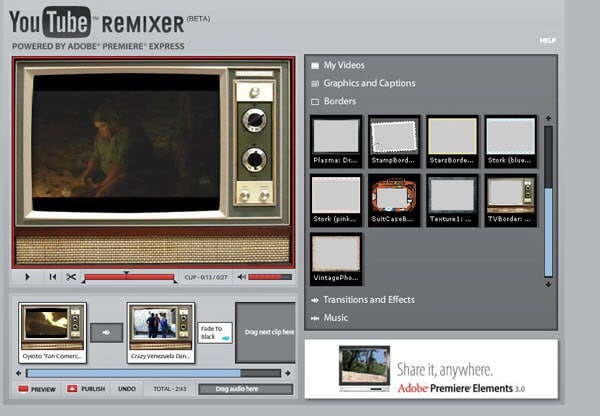Image resolution: width=600 pixels, height=416 pixels.
Task: Open the HELP link
Action: tap(548, 41)
